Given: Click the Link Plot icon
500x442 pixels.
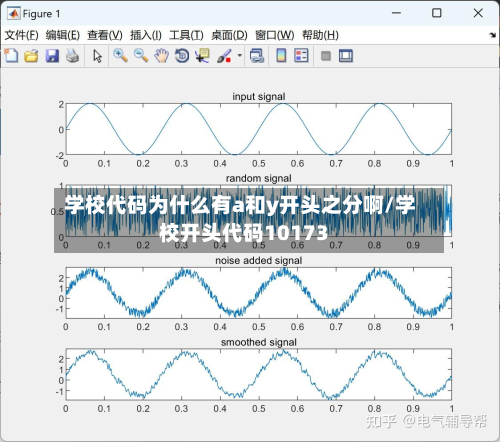Looking at the screenshot, I should (x=257, y=56).
